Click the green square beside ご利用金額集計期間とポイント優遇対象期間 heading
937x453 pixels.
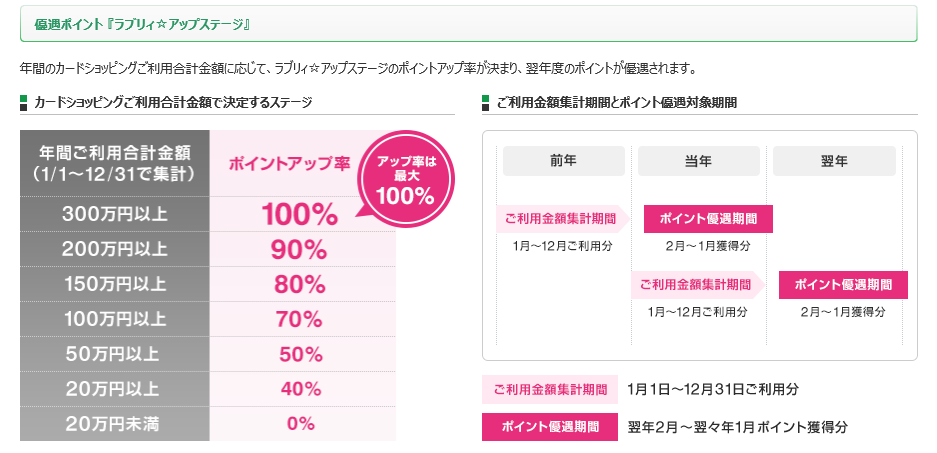[x=485, y=99]
